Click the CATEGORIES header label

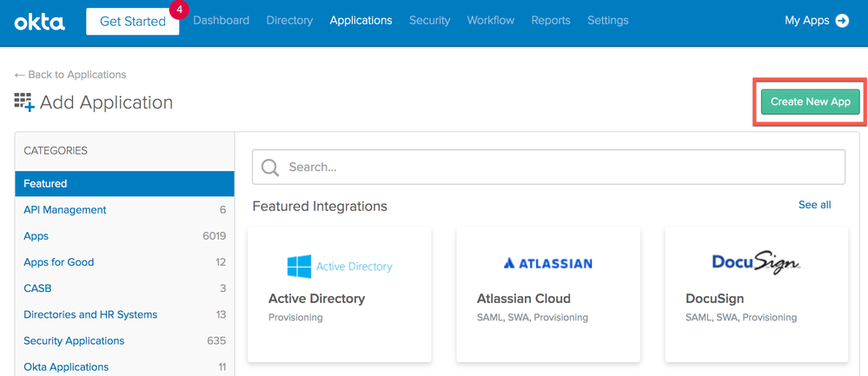(56, 150)
